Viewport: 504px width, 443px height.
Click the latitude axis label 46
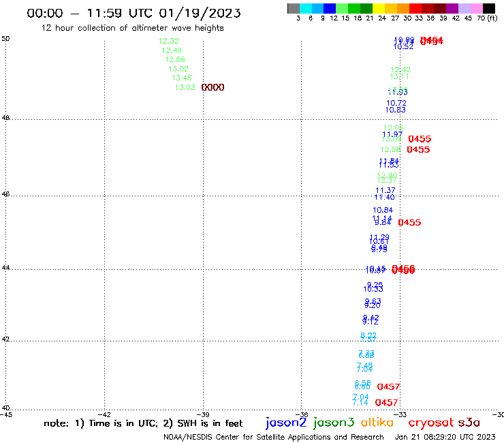click(x=5, y=194)
